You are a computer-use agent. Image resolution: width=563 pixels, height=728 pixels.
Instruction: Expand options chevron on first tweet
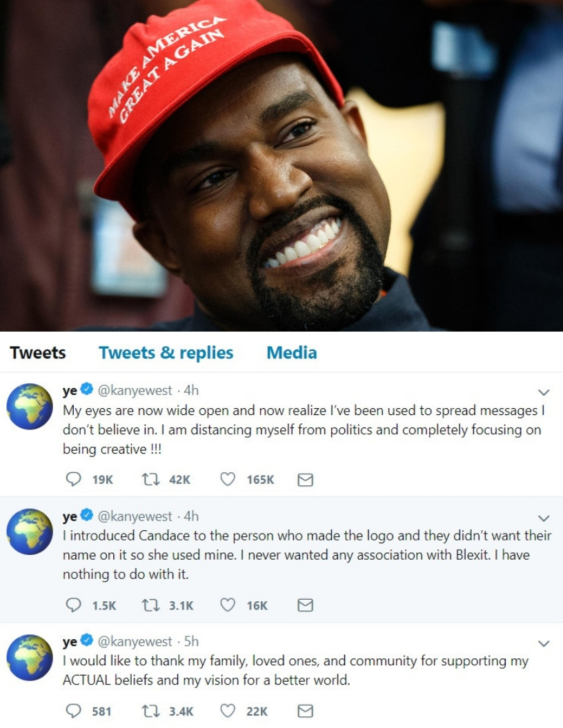pos(544,392)
